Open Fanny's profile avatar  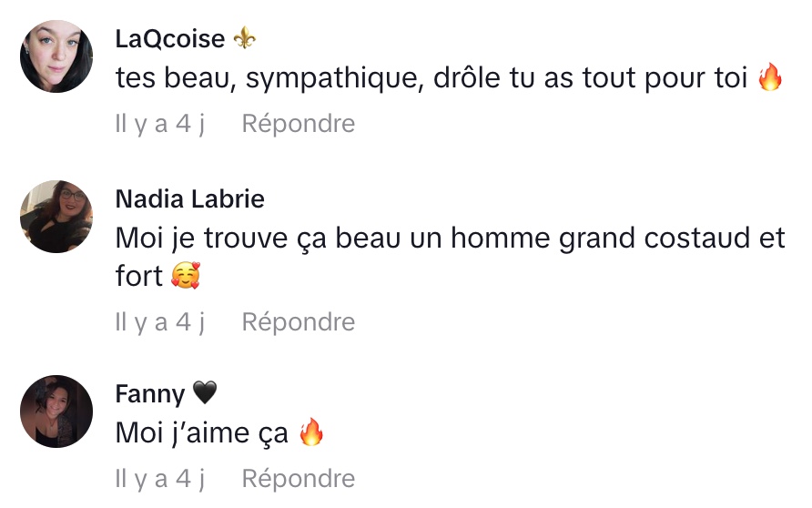pos(56,411)
